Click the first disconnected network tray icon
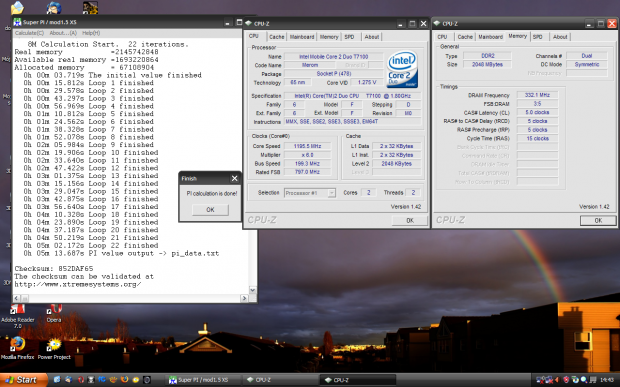 point(540,380)
